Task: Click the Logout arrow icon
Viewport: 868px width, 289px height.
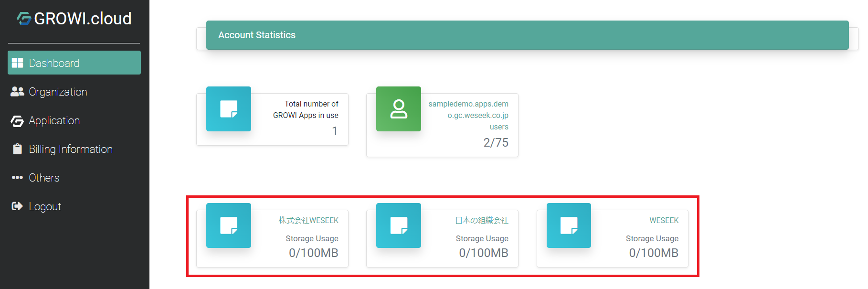Action: click(18, 206)
